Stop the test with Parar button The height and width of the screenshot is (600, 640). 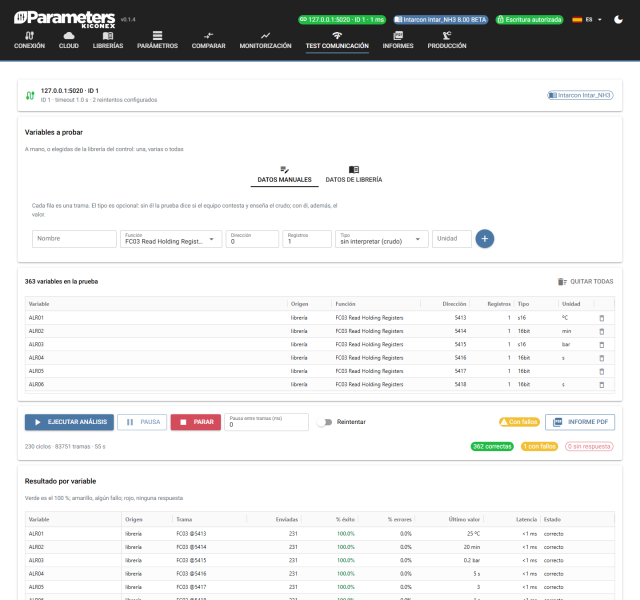[196, 422]
